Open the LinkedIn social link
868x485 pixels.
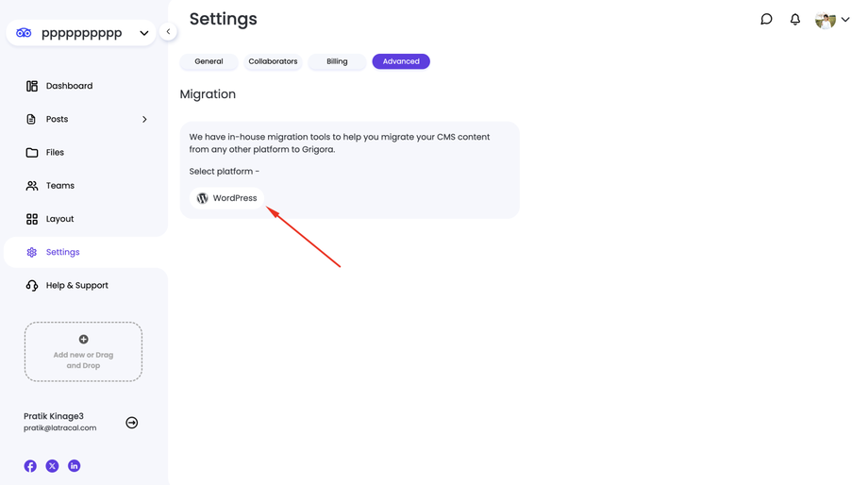click(x=74, y=466)
